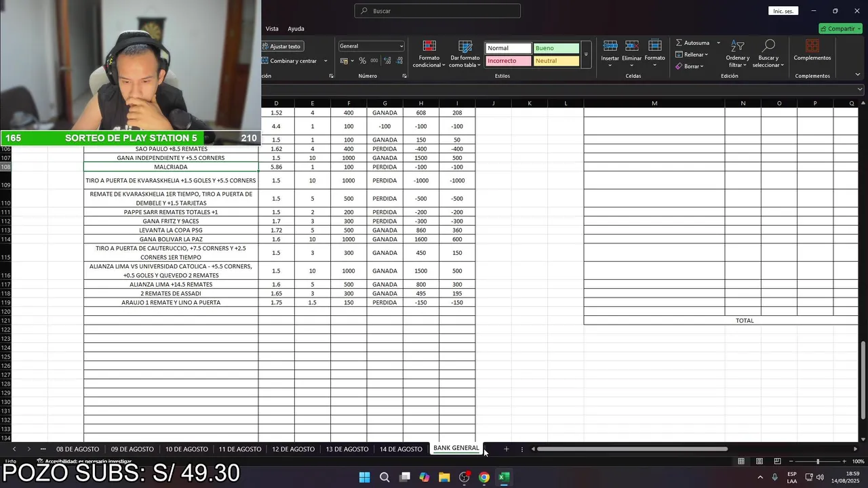Open Borrar clear options
868x488 pixels.
coord(690,66)
